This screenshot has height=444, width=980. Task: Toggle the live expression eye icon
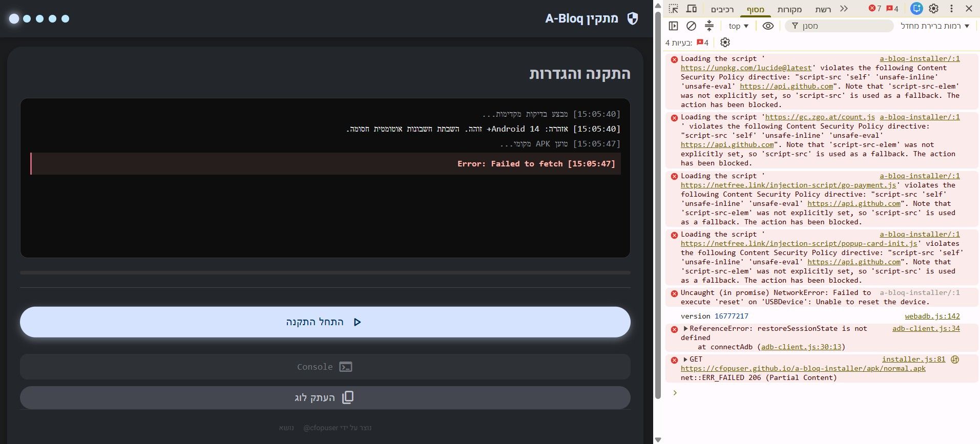pos(768,26)
